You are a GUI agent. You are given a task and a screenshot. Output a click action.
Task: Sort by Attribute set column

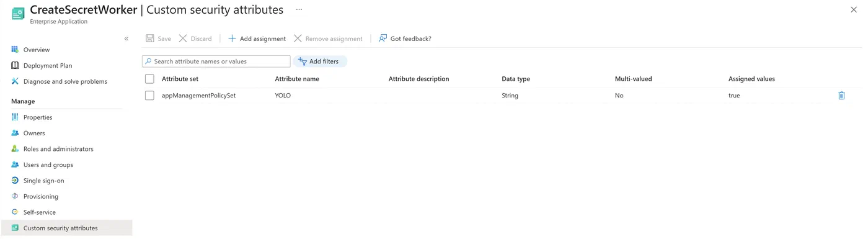point(180,79)
